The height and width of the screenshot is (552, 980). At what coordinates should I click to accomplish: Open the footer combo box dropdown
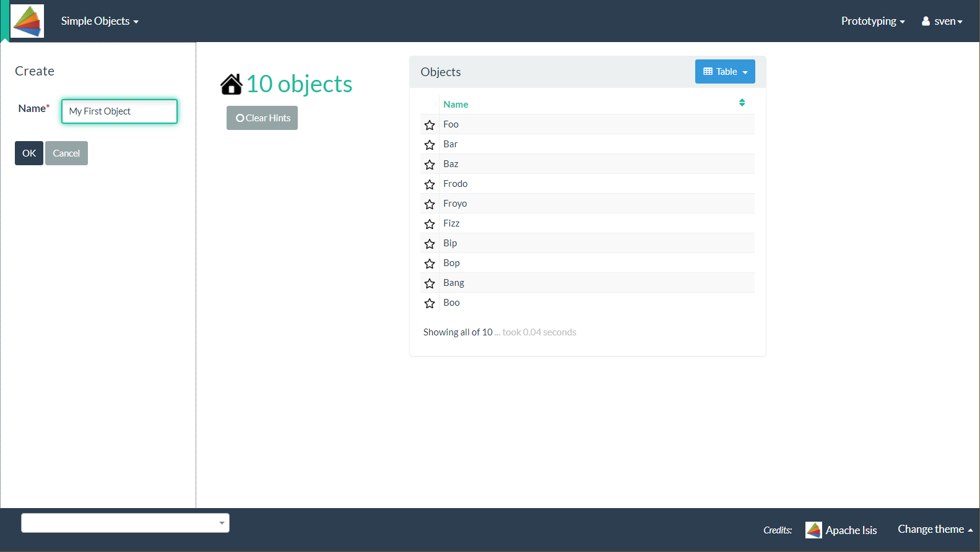126,523
